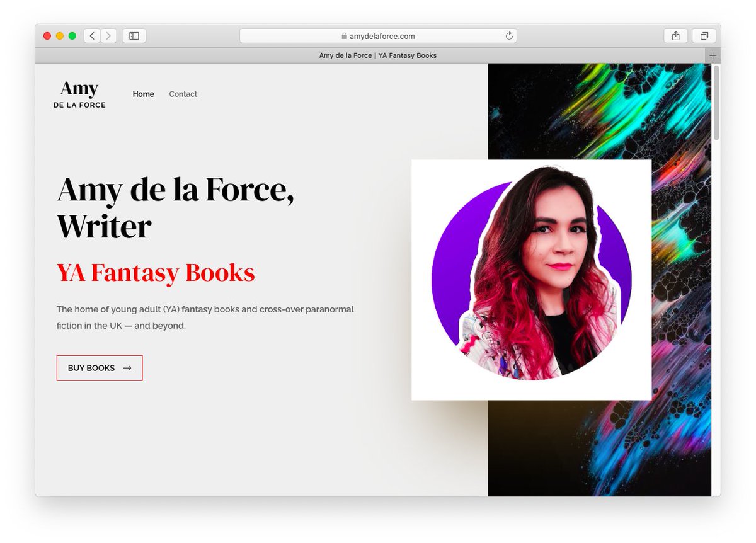The image size is (756, 543).
Task: Click the 'Amy de la Force, Writer' heading
Action: (176, 207)
